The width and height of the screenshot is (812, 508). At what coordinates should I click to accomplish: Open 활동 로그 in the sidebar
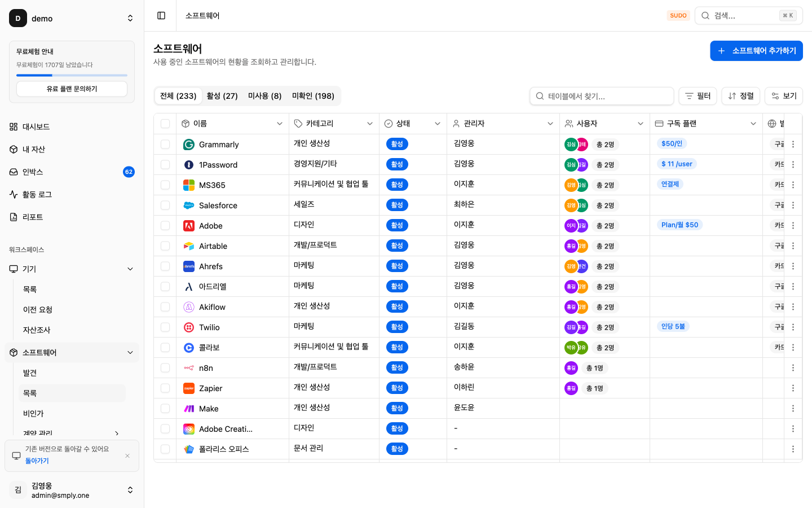click(72, 194)
